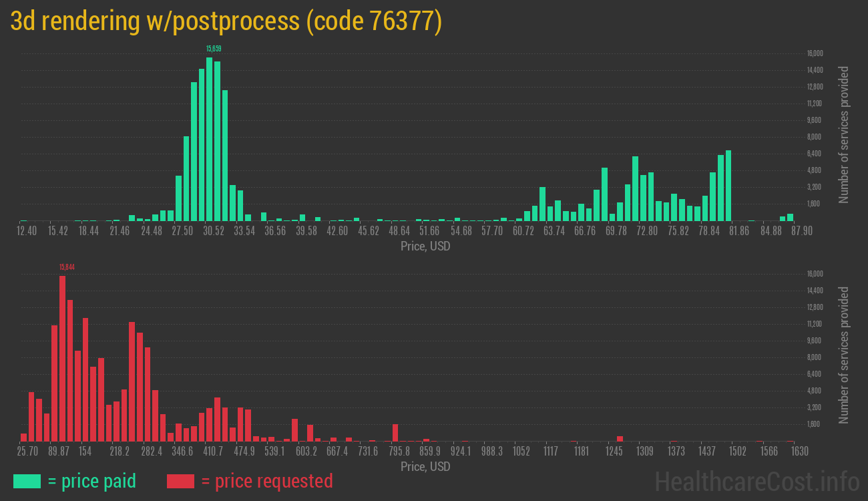Click the 'Price, USD' label under green chart
868x501 pixels.
425,246
